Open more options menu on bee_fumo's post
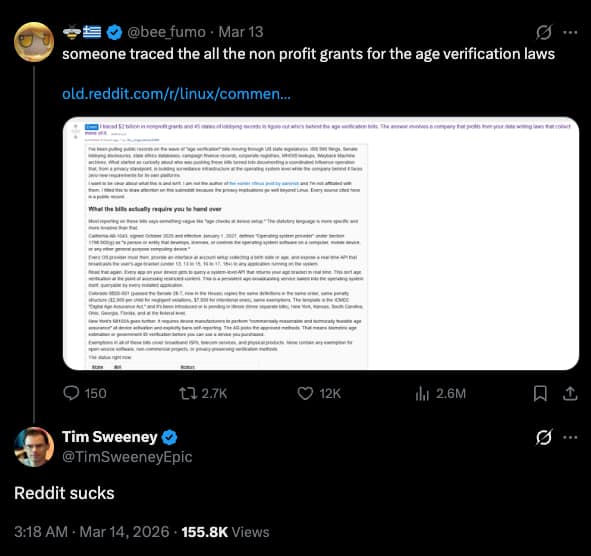591x556 pixels. coord(570,32)
